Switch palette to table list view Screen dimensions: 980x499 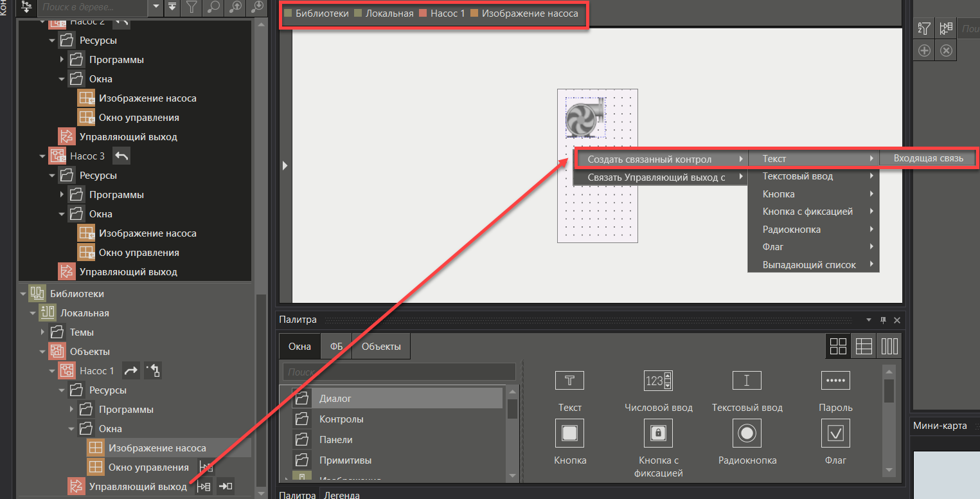pyautogui.click(x=864, y=346)
